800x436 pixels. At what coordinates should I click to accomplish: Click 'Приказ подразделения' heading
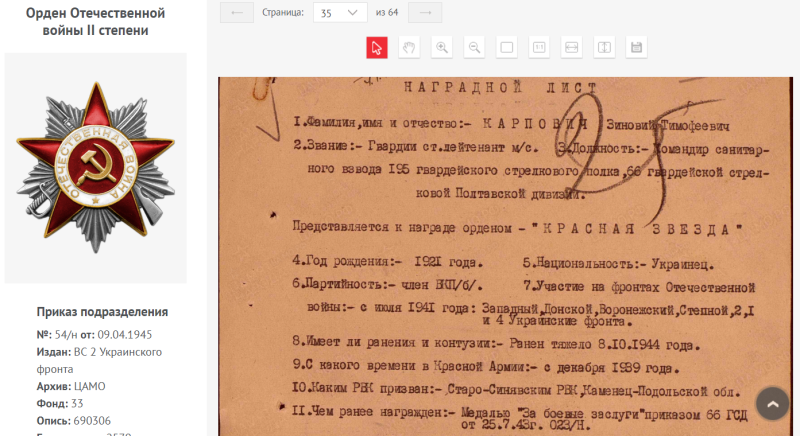[102, 312]
